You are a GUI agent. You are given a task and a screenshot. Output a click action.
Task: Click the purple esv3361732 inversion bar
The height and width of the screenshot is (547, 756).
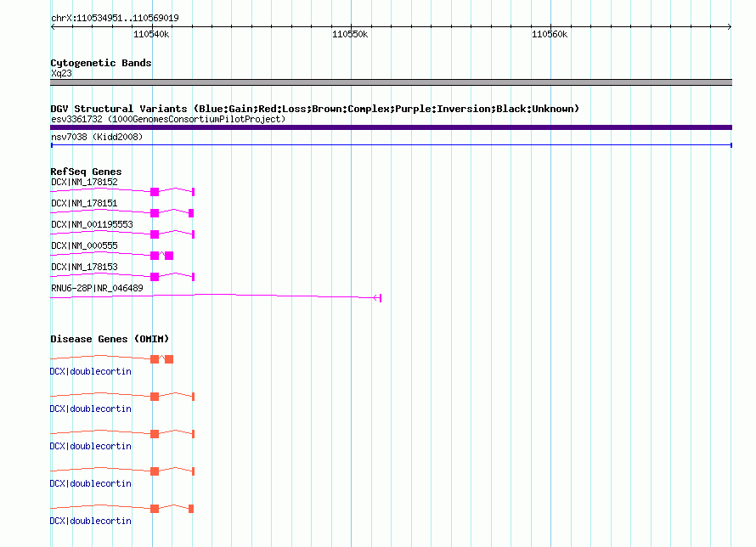coord(391,127)
